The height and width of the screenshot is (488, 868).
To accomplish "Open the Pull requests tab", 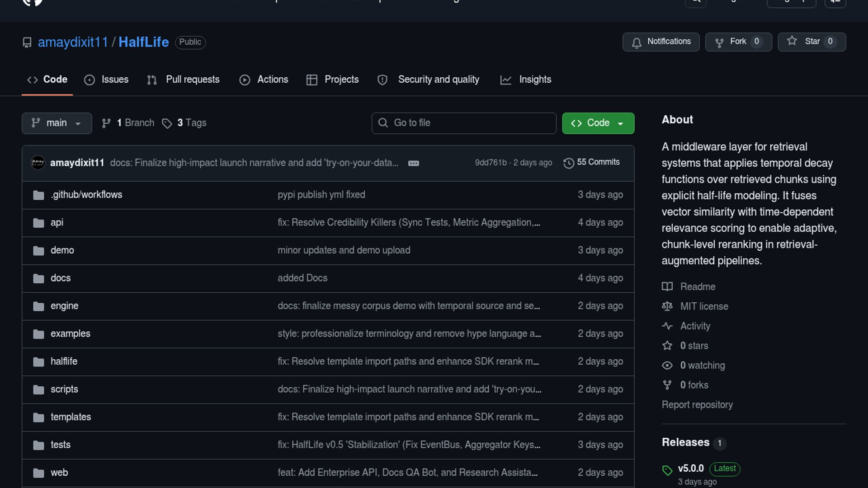I will click(x=183, y=80).
